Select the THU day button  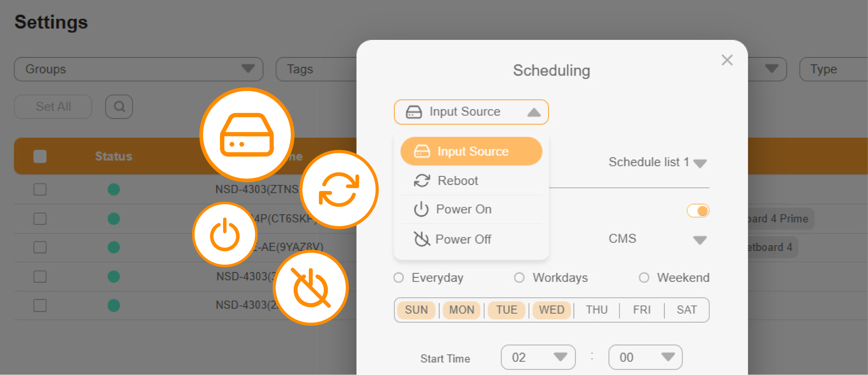point(597,310)
